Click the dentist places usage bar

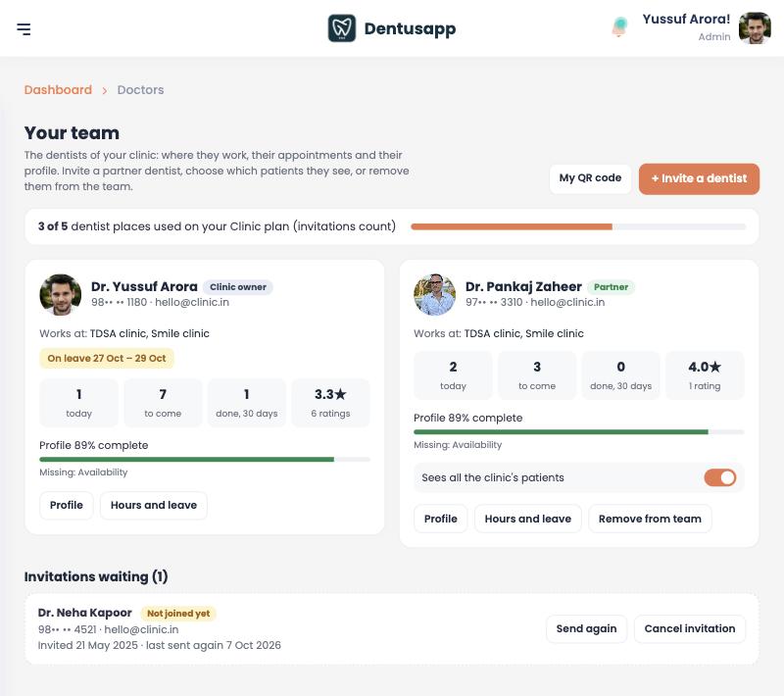coord(578,227)
